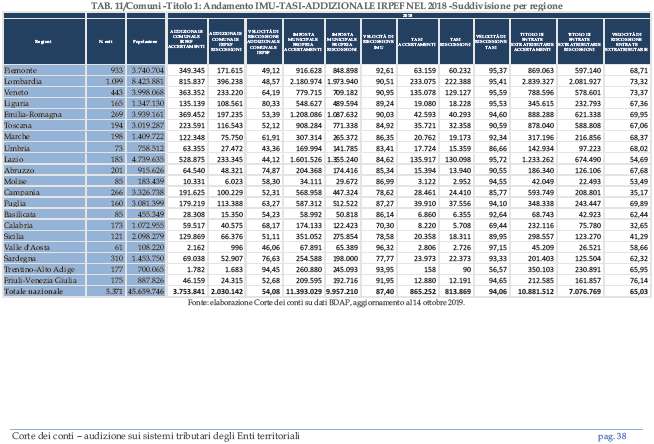Click national population total 45.659.746
This screenshot has height=444, width=654.
[146, 291]
